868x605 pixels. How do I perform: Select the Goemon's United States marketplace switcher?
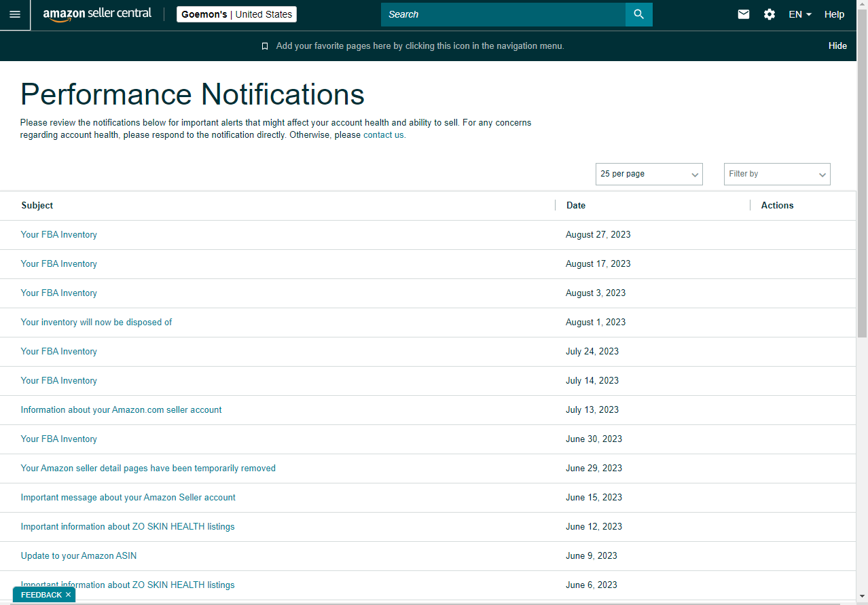tap(236, 14)
